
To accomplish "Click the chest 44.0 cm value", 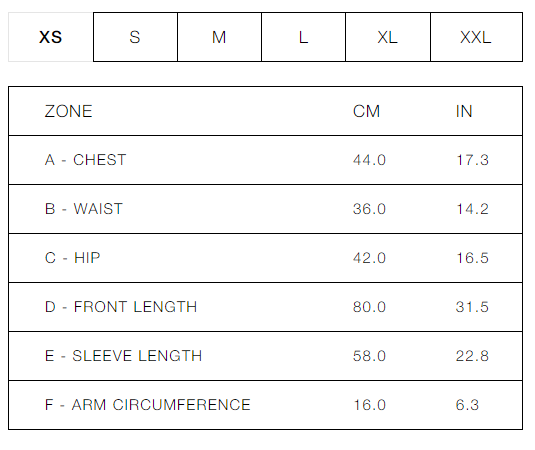I will coord(369,160).
